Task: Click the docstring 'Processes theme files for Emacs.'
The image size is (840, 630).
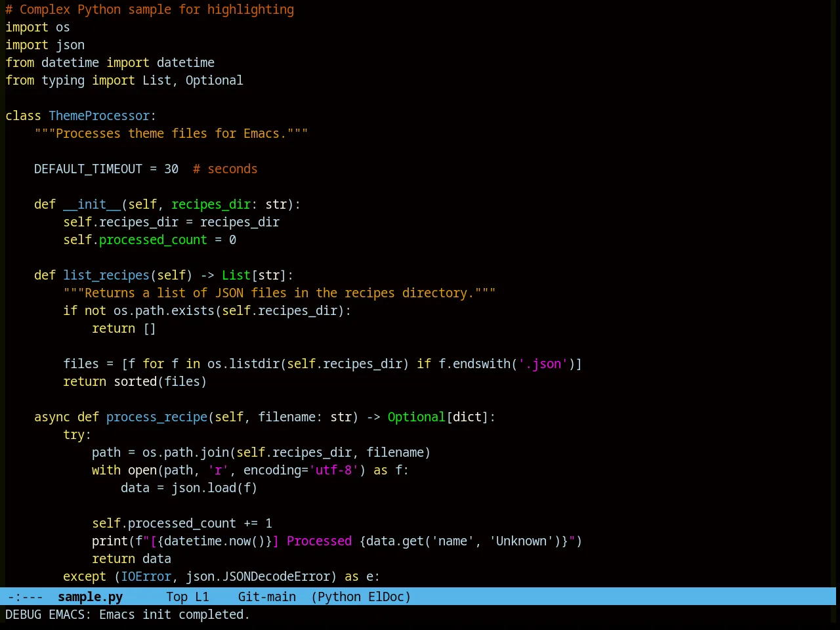Action: pyautogui.click(x=171, y=133)
